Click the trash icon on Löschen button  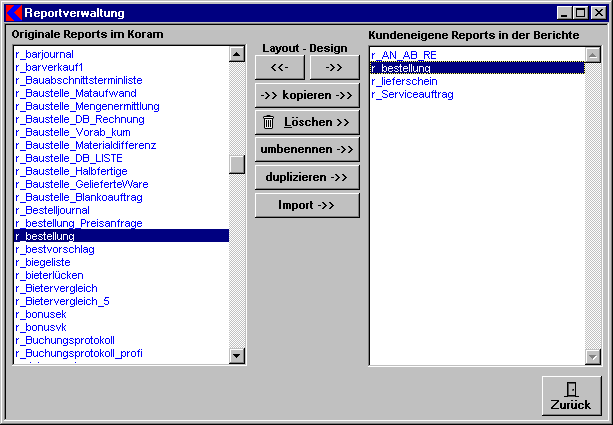click(x=268, y=122)
